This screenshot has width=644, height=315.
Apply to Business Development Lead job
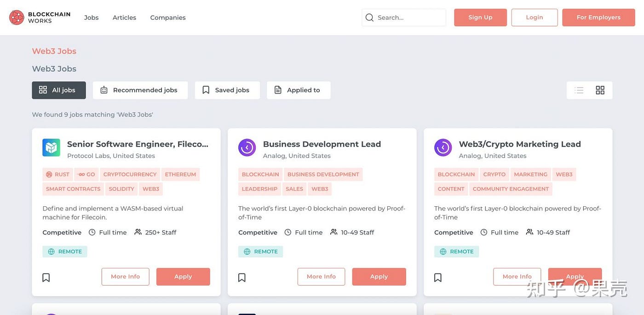point(379,277)
